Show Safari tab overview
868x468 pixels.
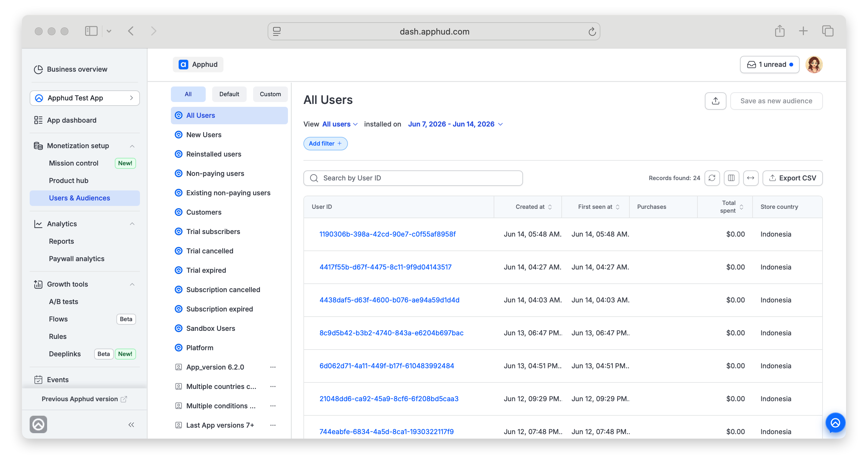828,31
